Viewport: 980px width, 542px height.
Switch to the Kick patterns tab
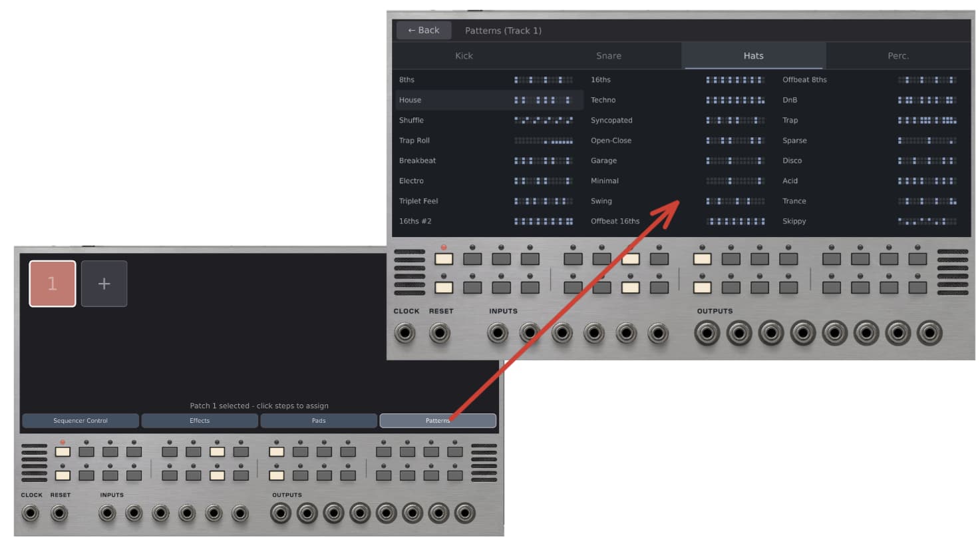[464, 56]
